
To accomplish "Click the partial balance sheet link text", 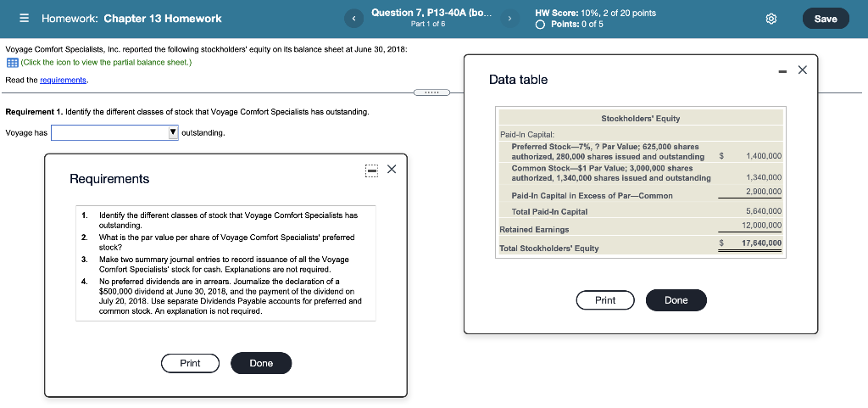I will tap(106, 63).
